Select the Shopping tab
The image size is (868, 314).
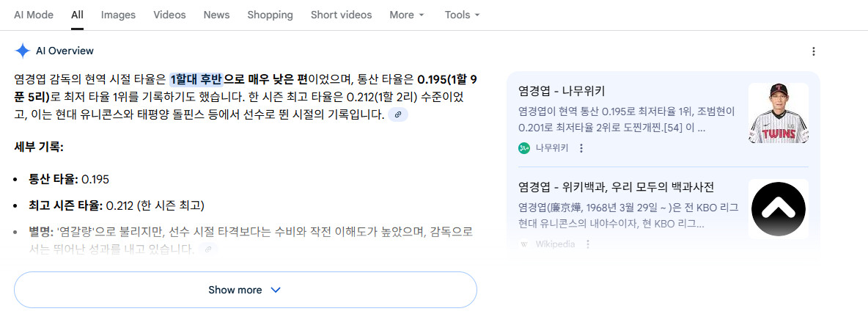click(270, 15)
